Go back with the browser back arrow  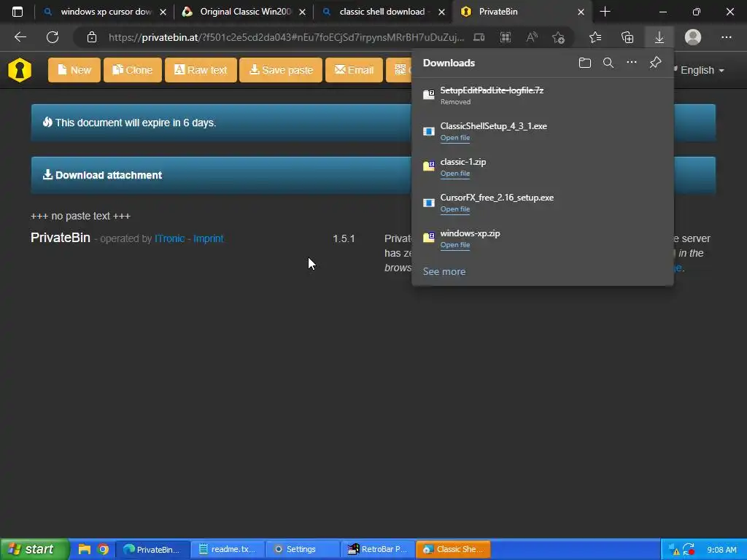(20, 37)
